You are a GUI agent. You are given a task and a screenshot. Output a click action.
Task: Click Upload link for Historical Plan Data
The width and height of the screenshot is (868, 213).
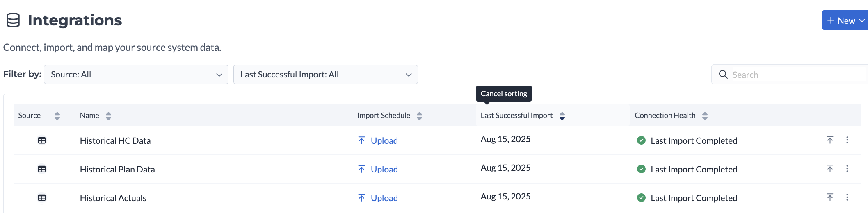[x=384, y=169]
